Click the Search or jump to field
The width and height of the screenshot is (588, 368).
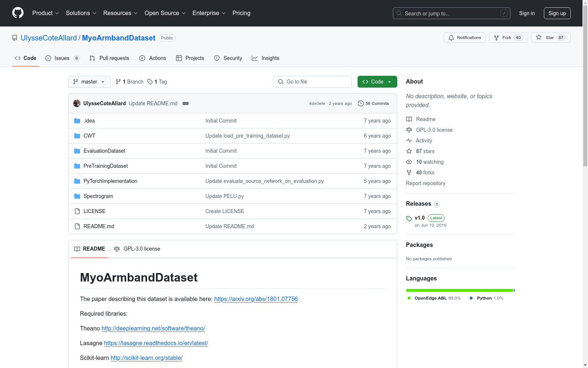click(x=452, y=13)
